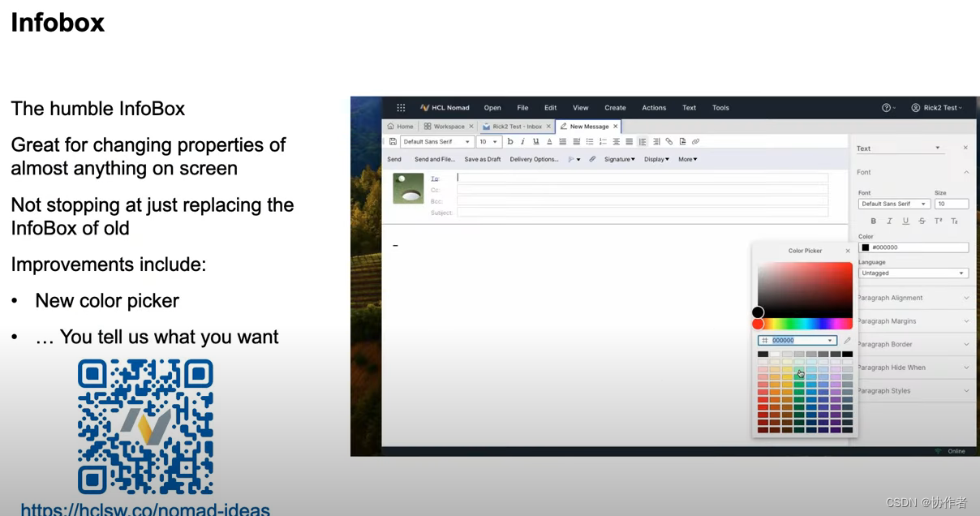Click the bulleted list icon
Image resolution: width=980 pixels, height=516 pixels.
(x=590, y=142)
